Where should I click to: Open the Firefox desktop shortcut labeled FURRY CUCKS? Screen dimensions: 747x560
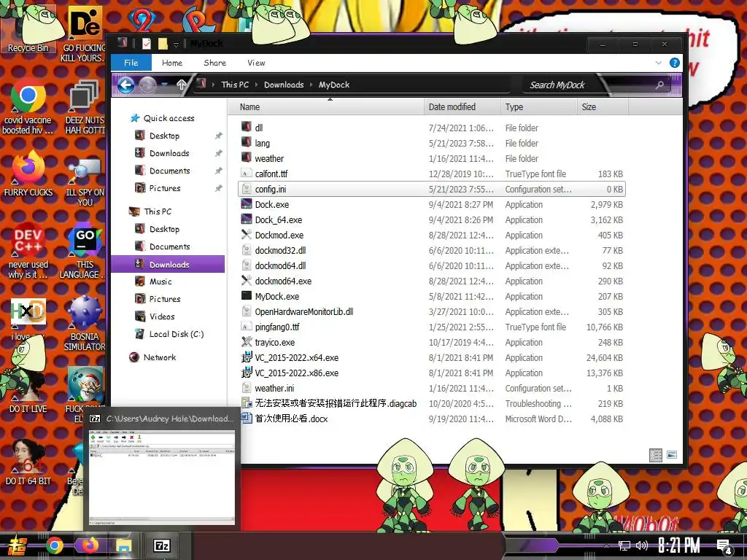[28, 174]
